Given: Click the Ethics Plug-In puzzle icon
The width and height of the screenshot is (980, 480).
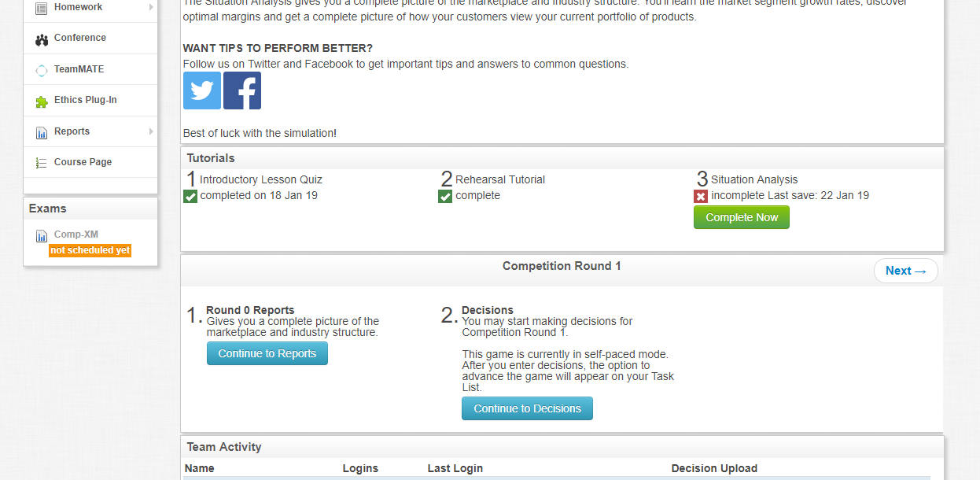Looking at the screenshot, I should pos(42,101).
